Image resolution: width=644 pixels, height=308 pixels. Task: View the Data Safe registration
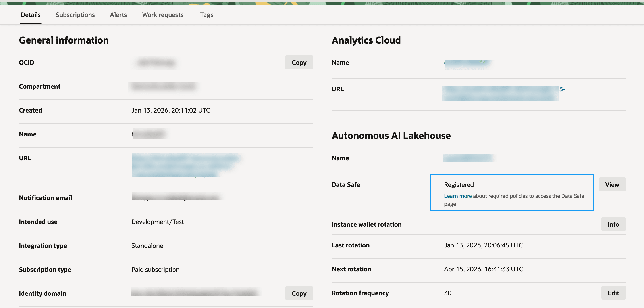pyautogui.click(x=612, y=184)
